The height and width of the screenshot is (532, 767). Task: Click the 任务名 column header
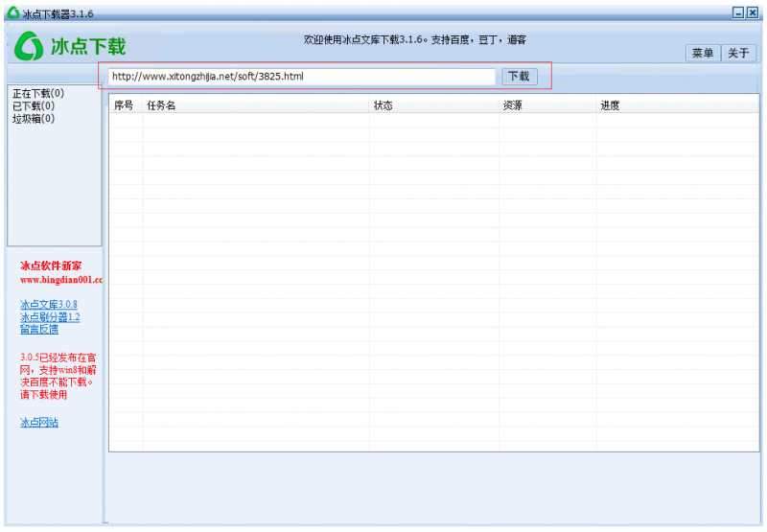coord(161,105)
